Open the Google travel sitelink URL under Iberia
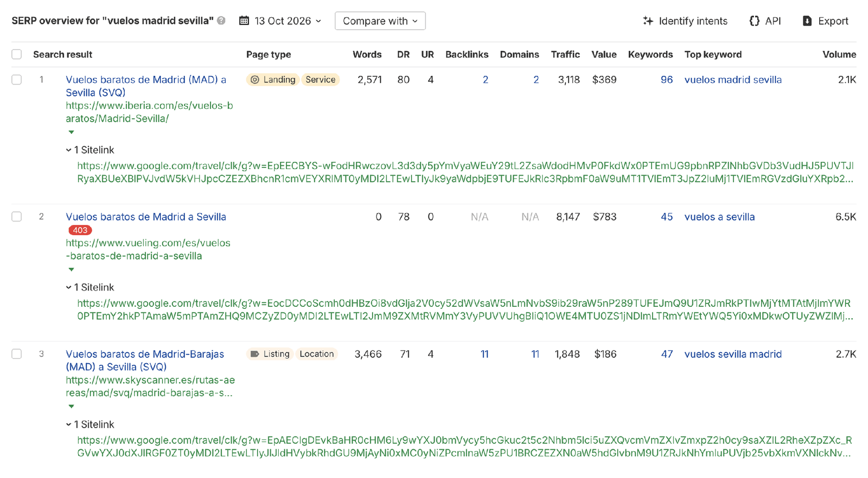The height and width of the screenshot is (478, 868). (x=465, y=172)
